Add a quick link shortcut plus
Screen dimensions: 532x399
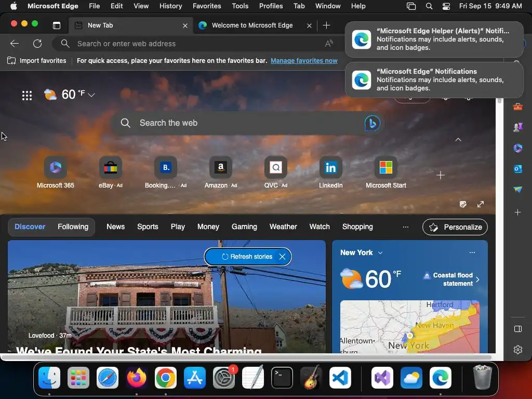pos(441,175)
